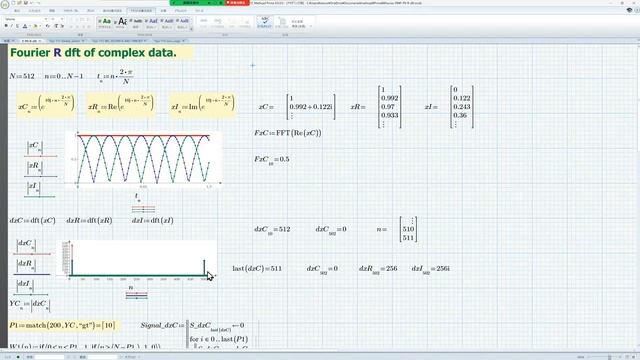Select the xR= result vector
The height and width of the screenshot is (360, 640).
pos(376,107)
